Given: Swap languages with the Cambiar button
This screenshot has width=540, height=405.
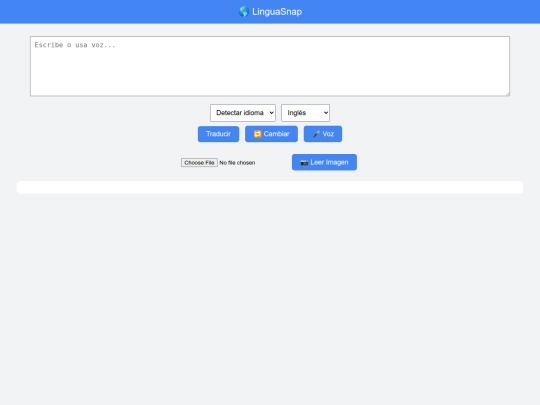Looking at the screenshot, I should point(271,134).
